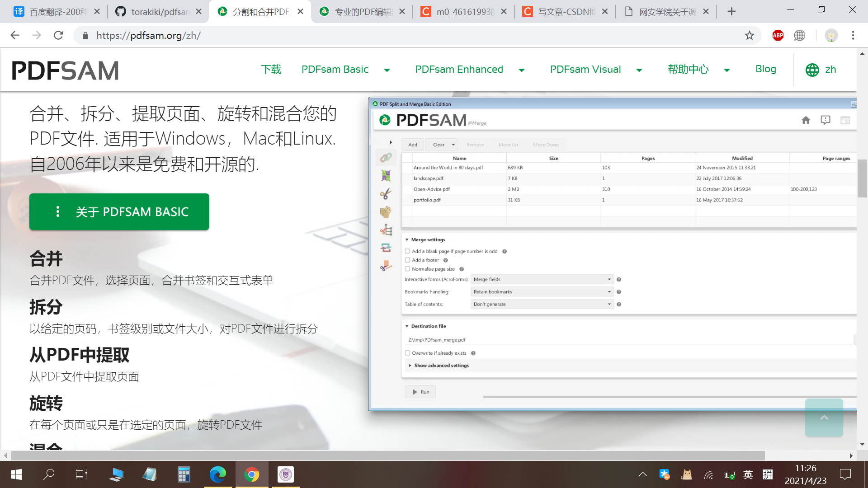Open the Chrome profile avatar
Image resolution: width=868 pixels, height=488 pixels.
(831, 35)
